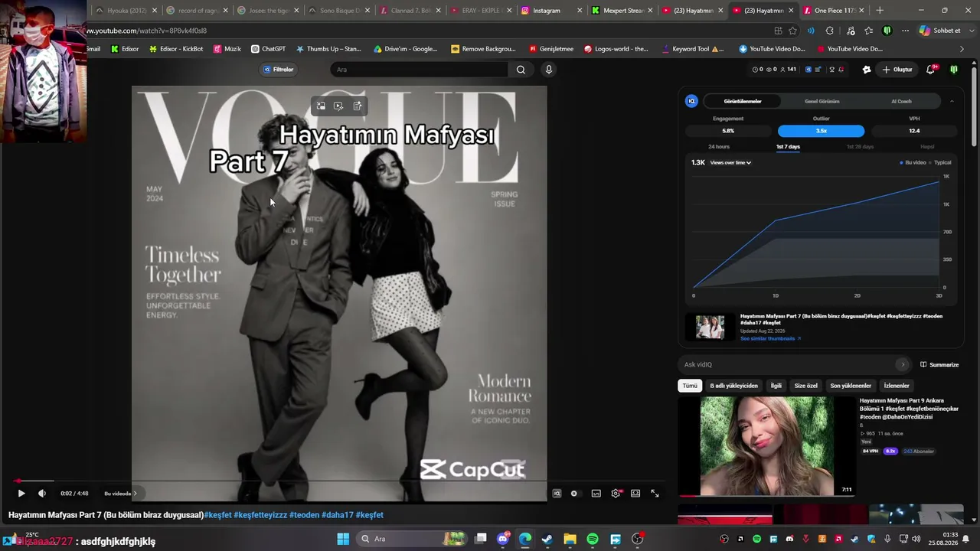Select the VPH 12.4 metric pill
980x551 pixels.
[914, 131]
